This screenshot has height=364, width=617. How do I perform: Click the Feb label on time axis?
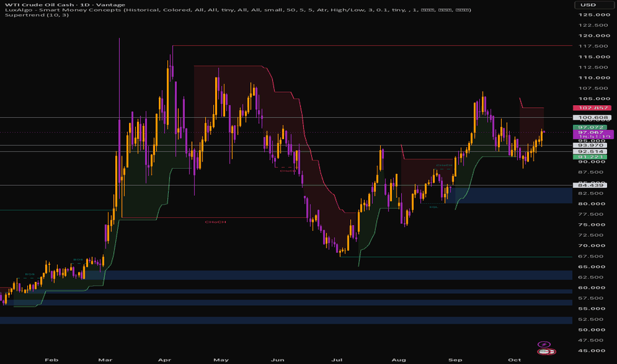point(52,359)
